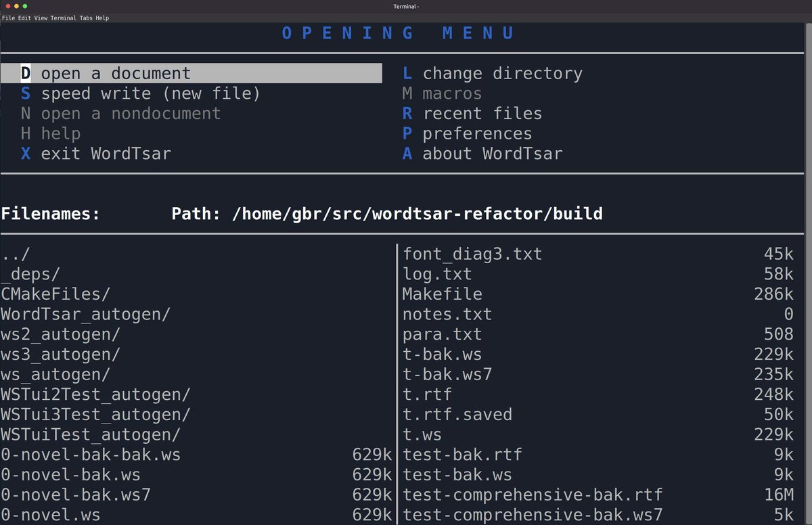Open the 'recent files' option
This screenshot has width=812, height=525.
tap(472, 113)
